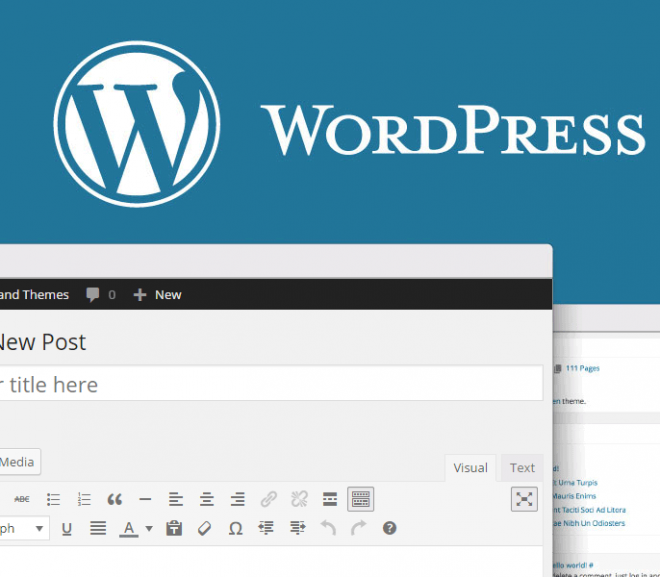
Task: Focus the post title field
Action: coord(271,383)
